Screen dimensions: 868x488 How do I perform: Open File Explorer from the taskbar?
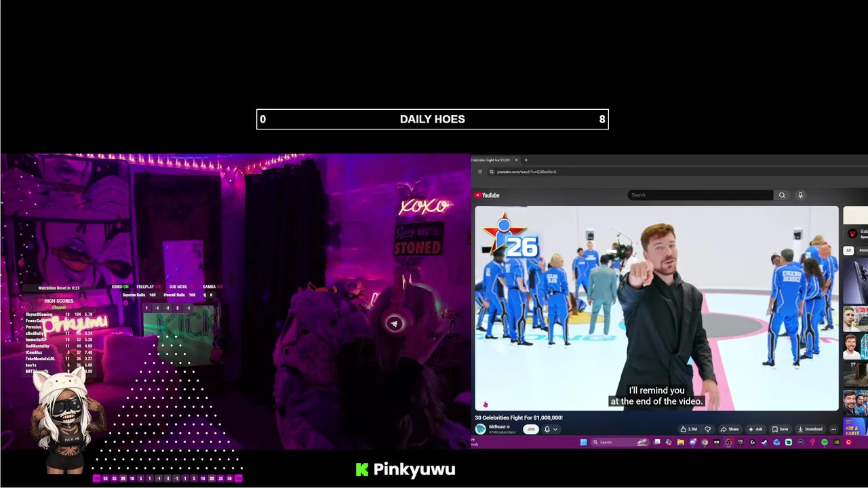[x=680, y=443]
